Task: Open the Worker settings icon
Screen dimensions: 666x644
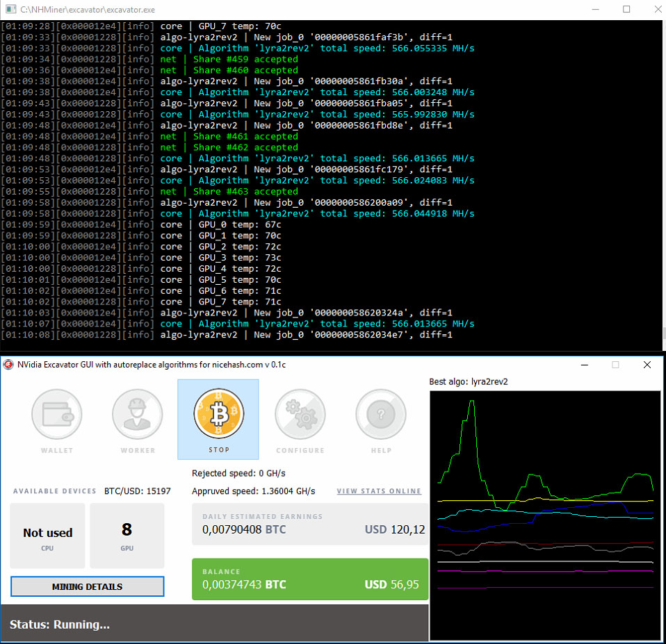Action: click(x=137, y=414)
